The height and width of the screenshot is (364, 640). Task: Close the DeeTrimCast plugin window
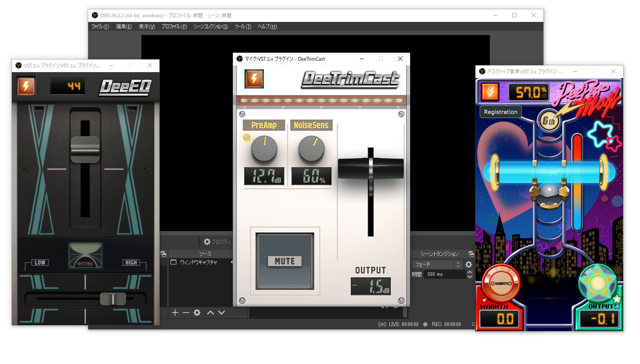point(400,59)
